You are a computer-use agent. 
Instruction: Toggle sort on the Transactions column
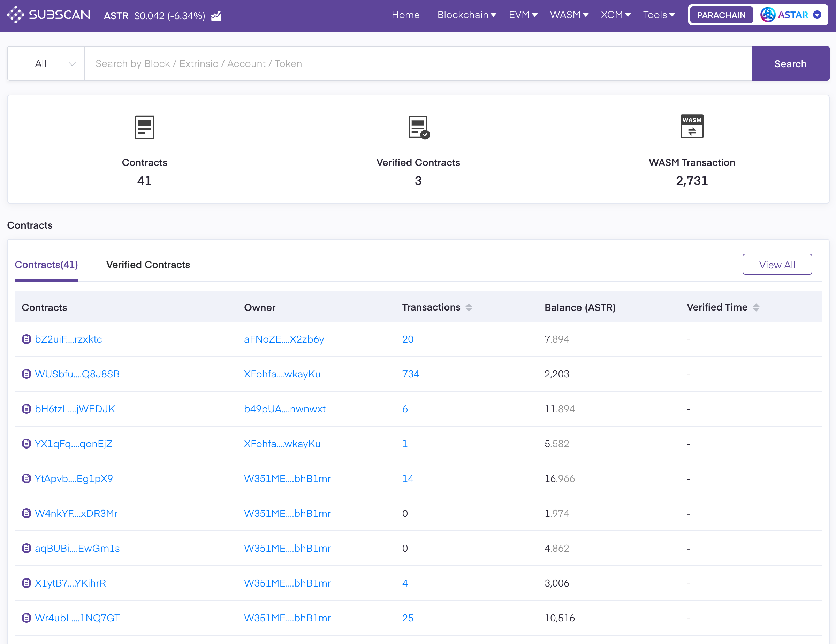(x=469, y=307)
